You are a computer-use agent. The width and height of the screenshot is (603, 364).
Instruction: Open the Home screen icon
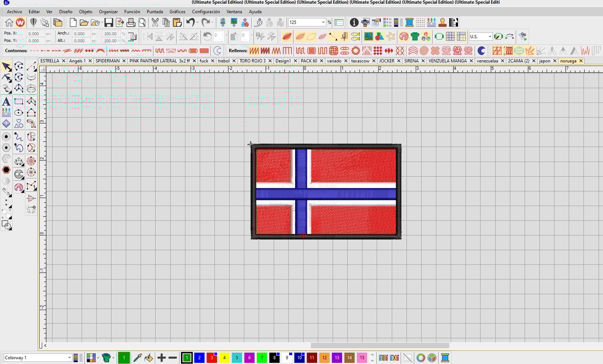(9, 22)
